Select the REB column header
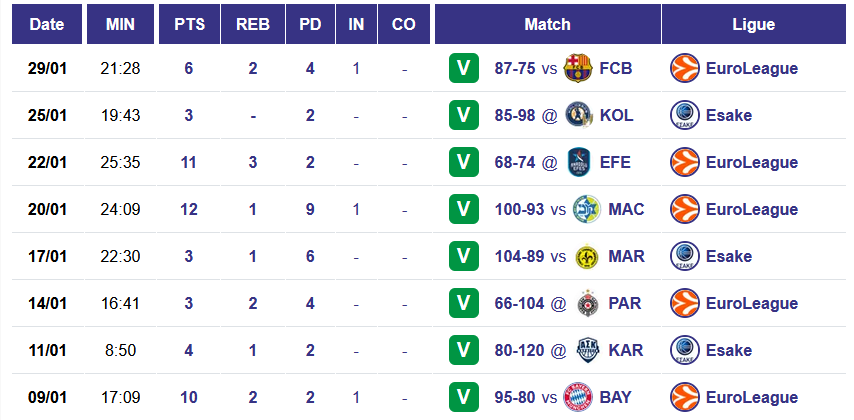Screen dimensions: 854x420 (253, 25)
